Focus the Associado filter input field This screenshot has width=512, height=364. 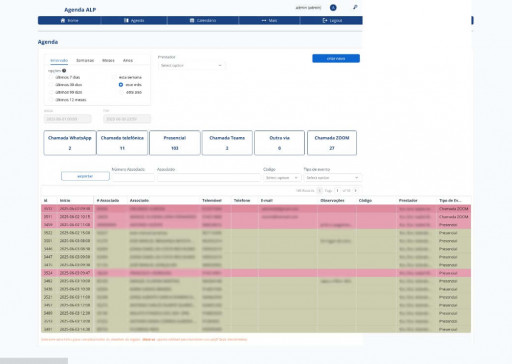pos(209,178)
